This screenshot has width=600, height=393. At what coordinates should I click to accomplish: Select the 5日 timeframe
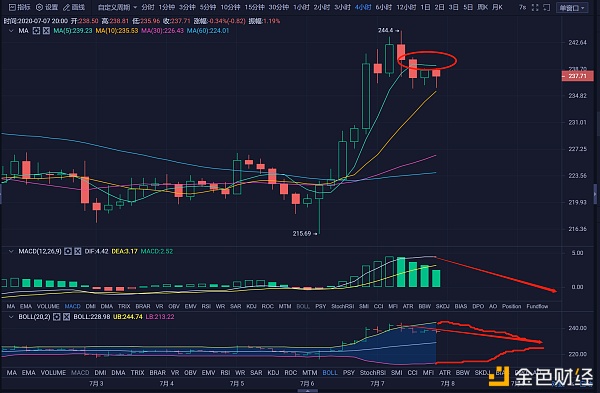click(x=468, y=7)
